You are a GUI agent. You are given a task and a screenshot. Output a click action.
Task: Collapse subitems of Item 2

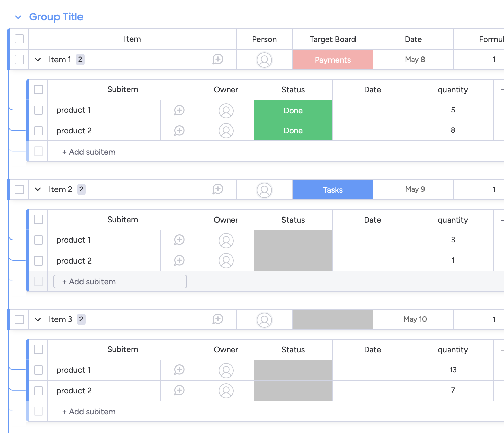pyautogui.click(x=38, y=189)
